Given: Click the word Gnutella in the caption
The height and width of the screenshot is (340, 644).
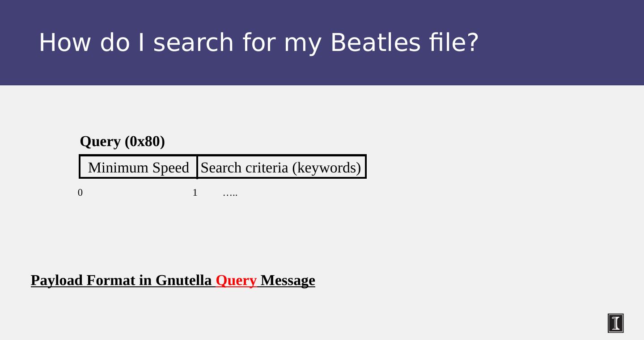Looking at the screenshot, I should pos(183,281).
